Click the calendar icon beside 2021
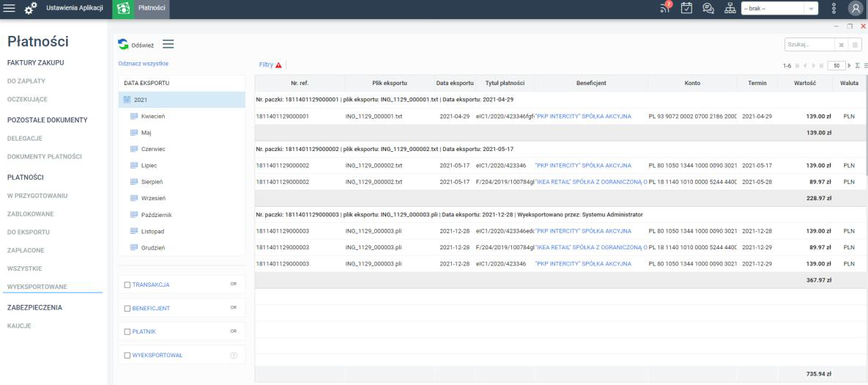This screenshot has height=385, width=868. click(x=127, y=100)
